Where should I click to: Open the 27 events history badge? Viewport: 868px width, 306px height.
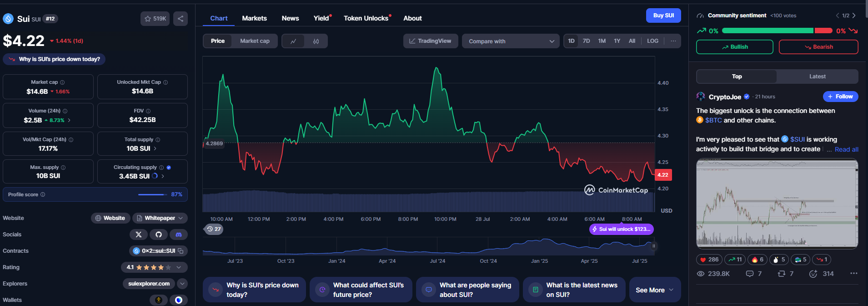[x=214, y=229]
